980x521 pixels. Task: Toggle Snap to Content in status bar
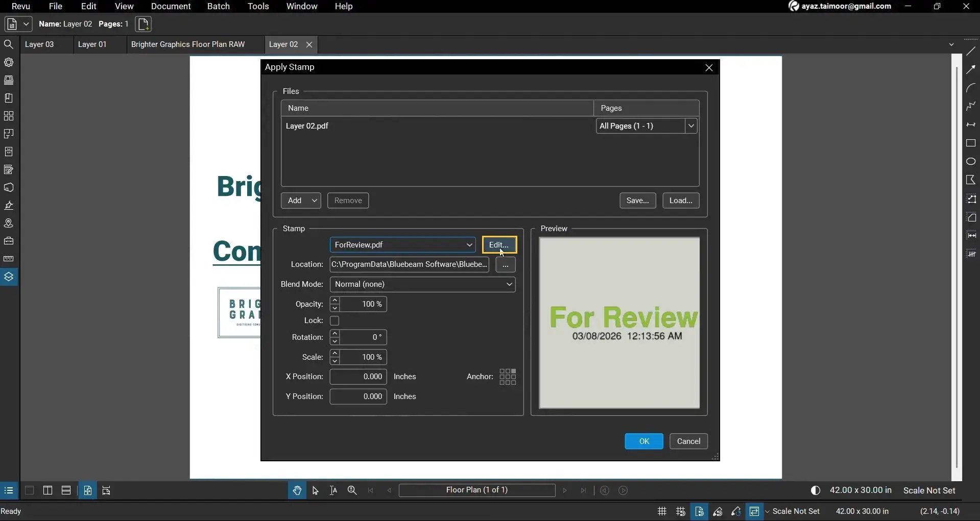coord(699,511)
